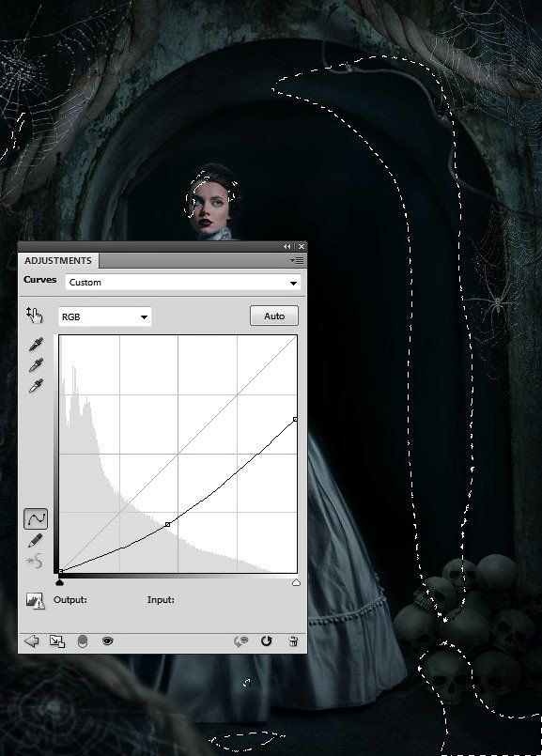This screenshot has height=756, width=542.
Task: Open the Curves preset dropdown
Action: 183,283
